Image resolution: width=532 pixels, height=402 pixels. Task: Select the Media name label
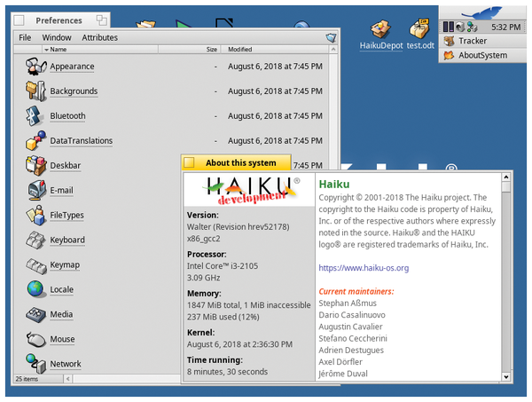[x=61, y=314]
